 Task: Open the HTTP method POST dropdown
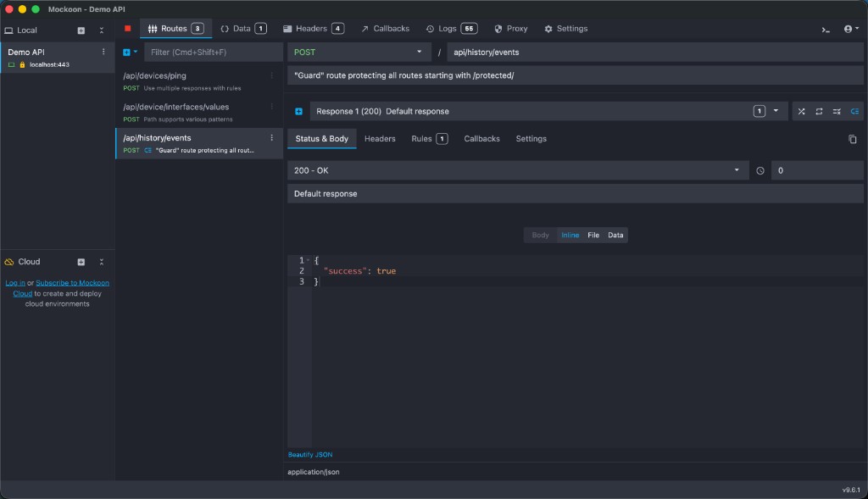[x=359, y=52]
